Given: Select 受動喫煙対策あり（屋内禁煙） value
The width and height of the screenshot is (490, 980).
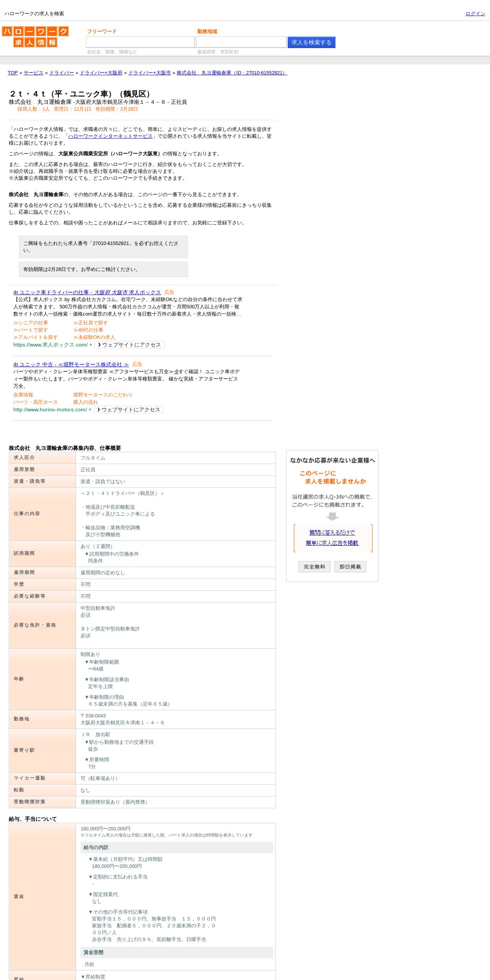Looking at the screenshot, I should coord(115,802).
